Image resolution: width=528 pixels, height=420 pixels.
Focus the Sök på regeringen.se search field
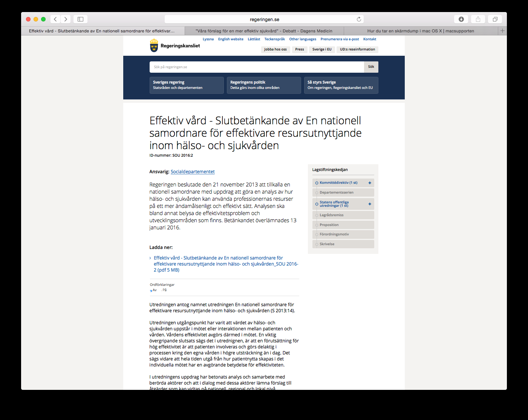(x=257, y=67)
